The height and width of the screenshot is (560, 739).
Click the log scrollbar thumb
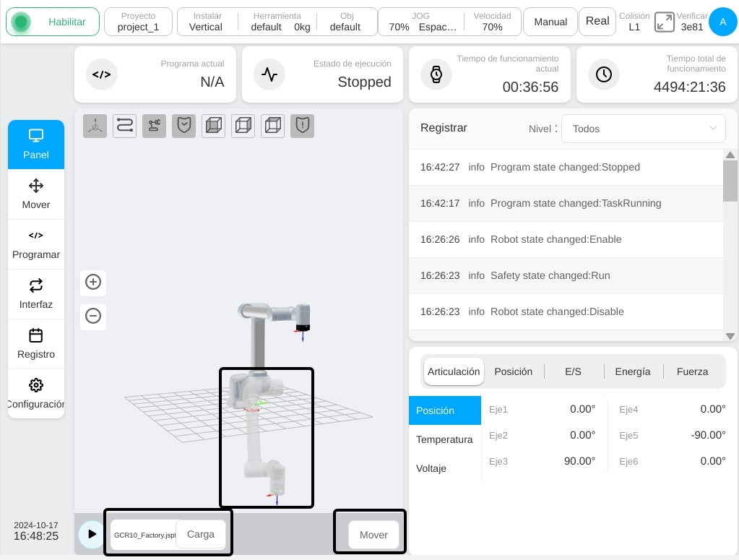pos(730,181)
